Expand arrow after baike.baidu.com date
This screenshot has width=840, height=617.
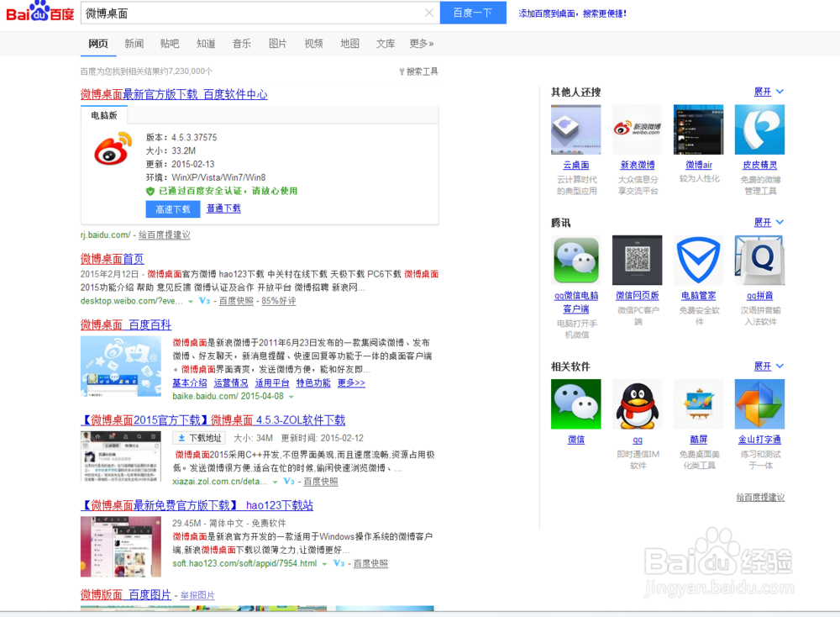pyautogui.click(x=291, y=398)
